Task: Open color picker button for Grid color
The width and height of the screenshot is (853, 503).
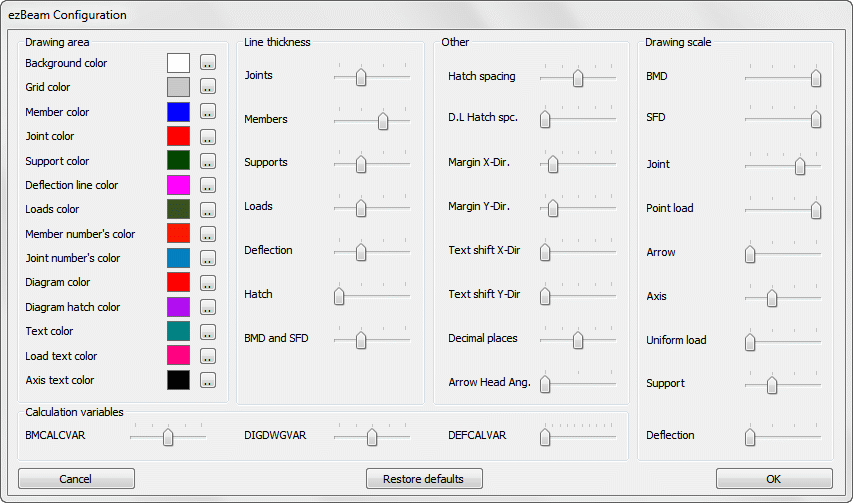Action: click(x=208, y=86)
